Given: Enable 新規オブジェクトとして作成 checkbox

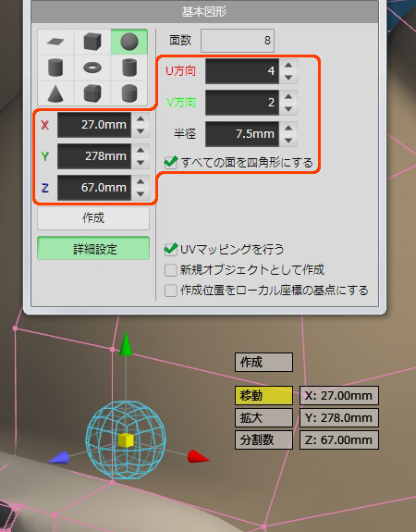Looking at the screenshot, I should coord(170,270).
